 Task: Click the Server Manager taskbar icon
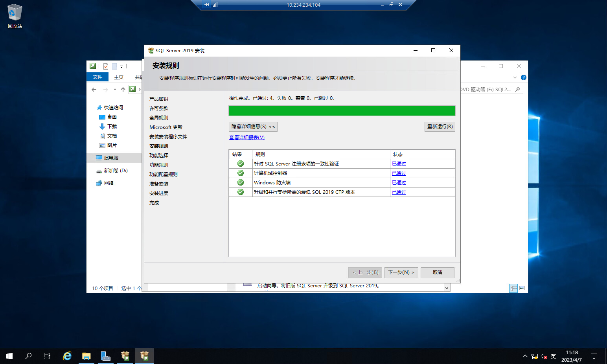coord(105,356)
